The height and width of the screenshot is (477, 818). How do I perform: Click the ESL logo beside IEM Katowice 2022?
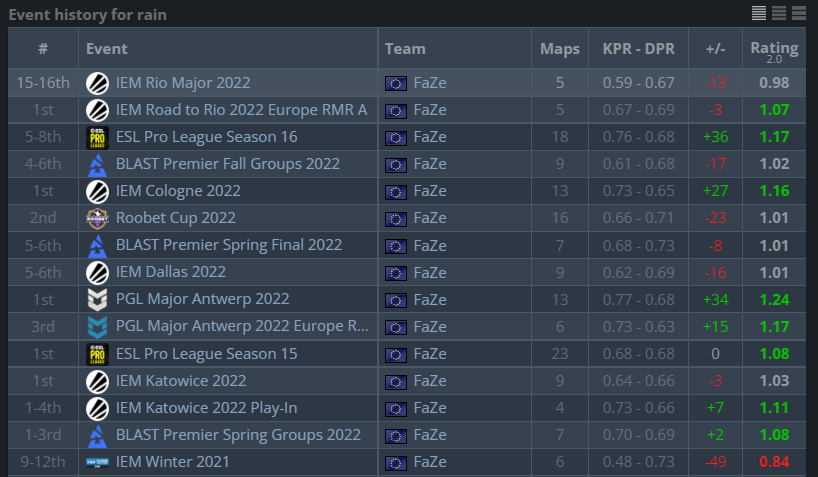97,381
